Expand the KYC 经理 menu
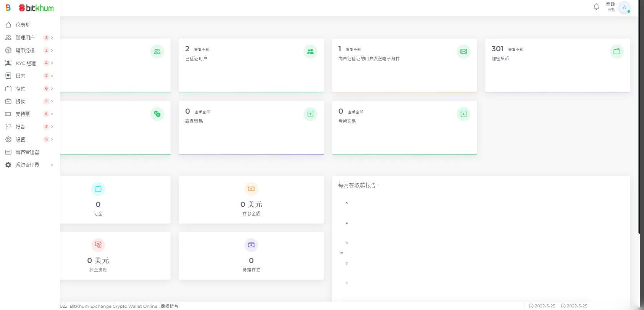 (x=26, y=63)
